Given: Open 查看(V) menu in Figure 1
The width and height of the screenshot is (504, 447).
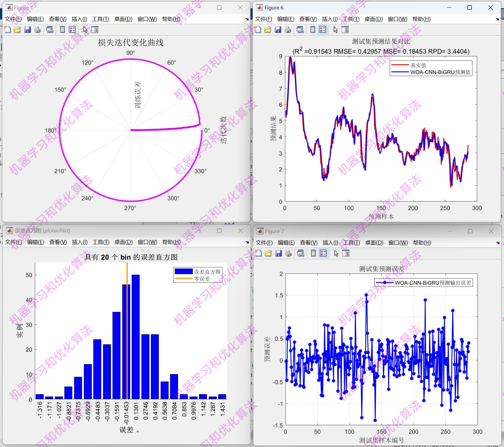Looking at the screenshot, I should [58, 19].
